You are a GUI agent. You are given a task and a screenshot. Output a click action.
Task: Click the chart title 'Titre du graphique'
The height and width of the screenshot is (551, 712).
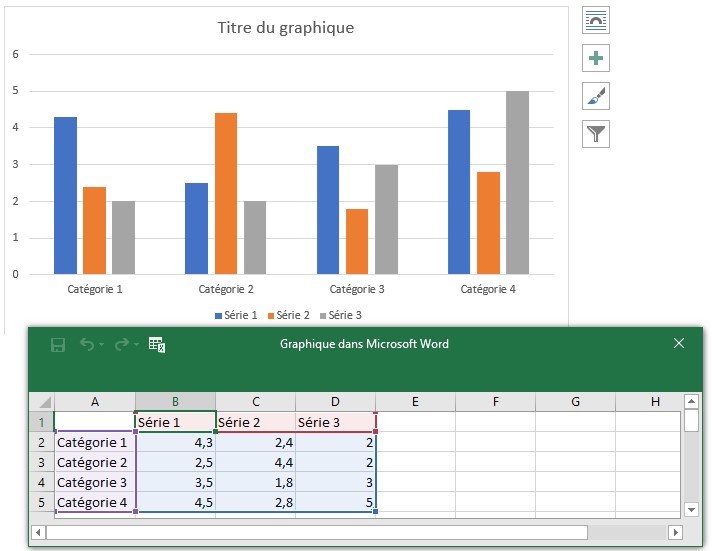286,28
